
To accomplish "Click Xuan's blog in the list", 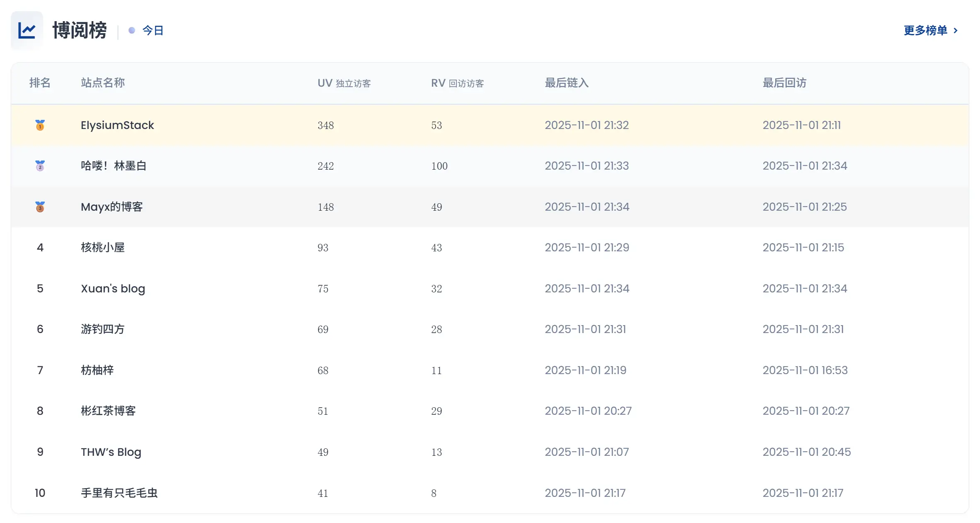I will (113, 288).
